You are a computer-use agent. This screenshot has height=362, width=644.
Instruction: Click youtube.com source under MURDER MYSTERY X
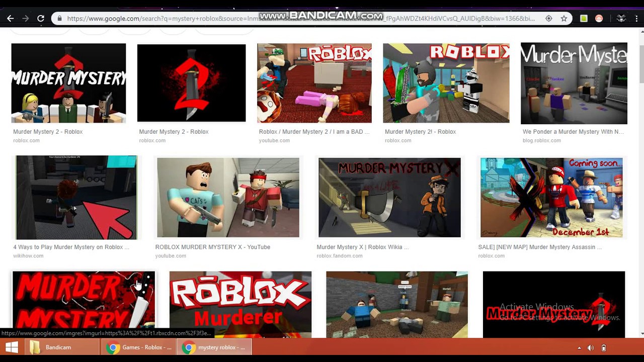171,256
